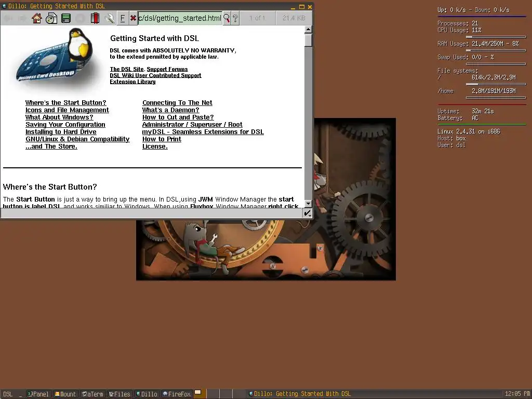Click scrollbar up arrow in Dillo

point(308,30)
